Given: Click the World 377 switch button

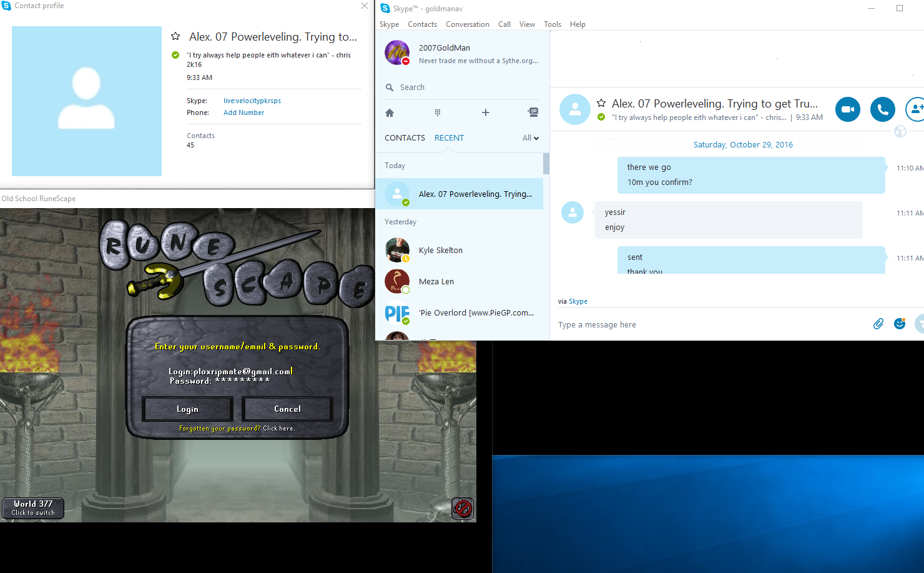Looking at the screenshot, I should [33, 508].
